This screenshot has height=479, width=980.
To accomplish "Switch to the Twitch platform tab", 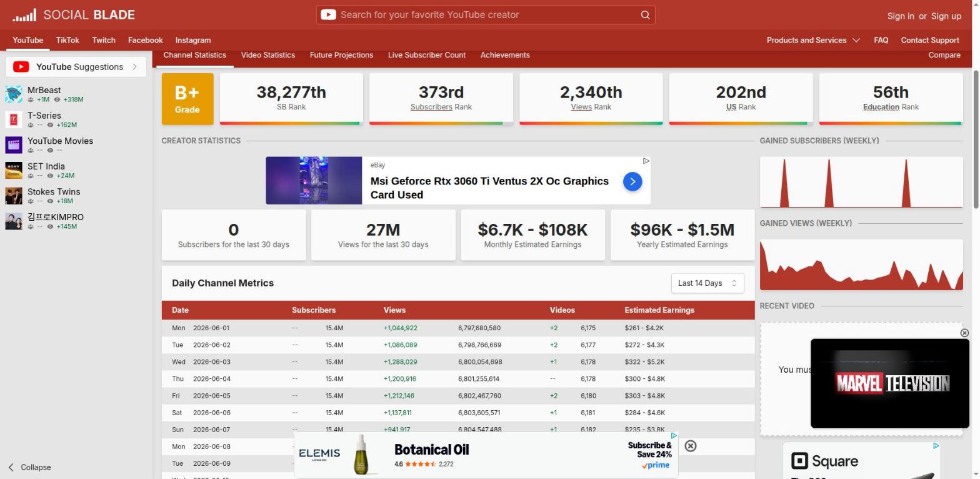I will [x=104, y=40].
